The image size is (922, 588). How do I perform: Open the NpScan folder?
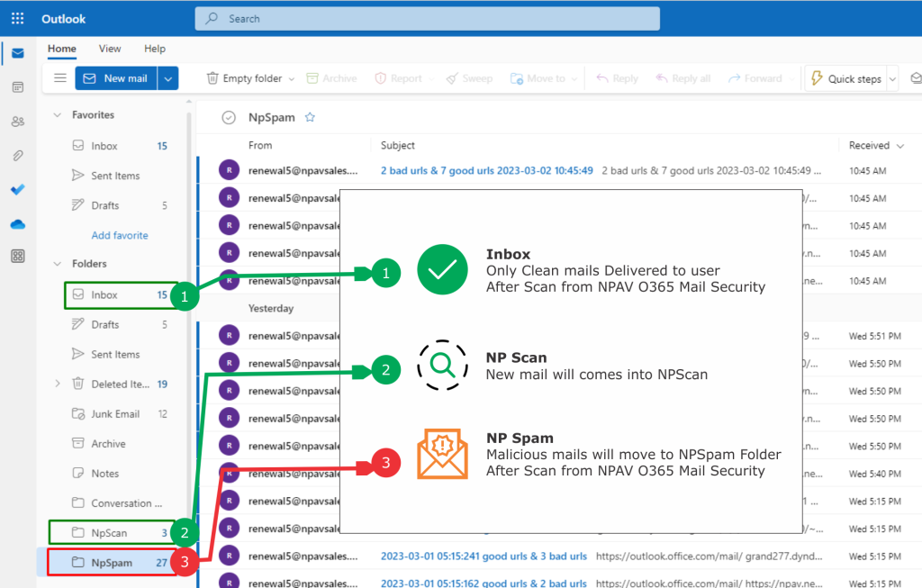click(x=110, y=532)
